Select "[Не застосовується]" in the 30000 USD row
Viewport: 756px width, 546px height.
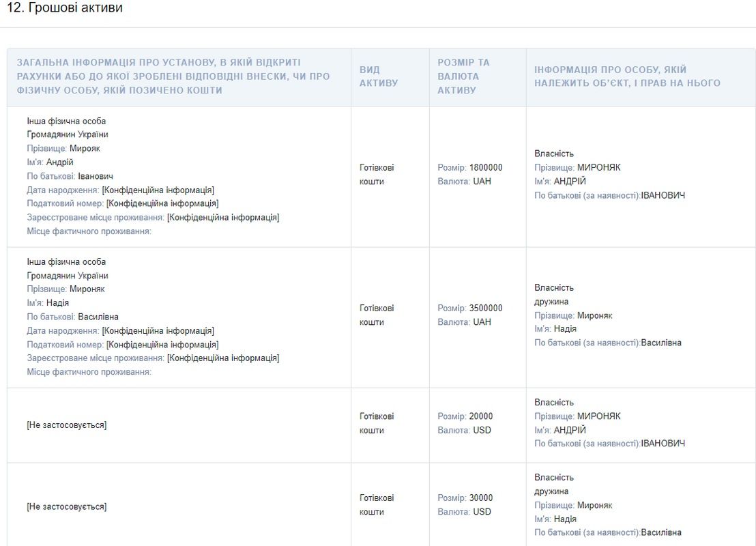point(67,506)
